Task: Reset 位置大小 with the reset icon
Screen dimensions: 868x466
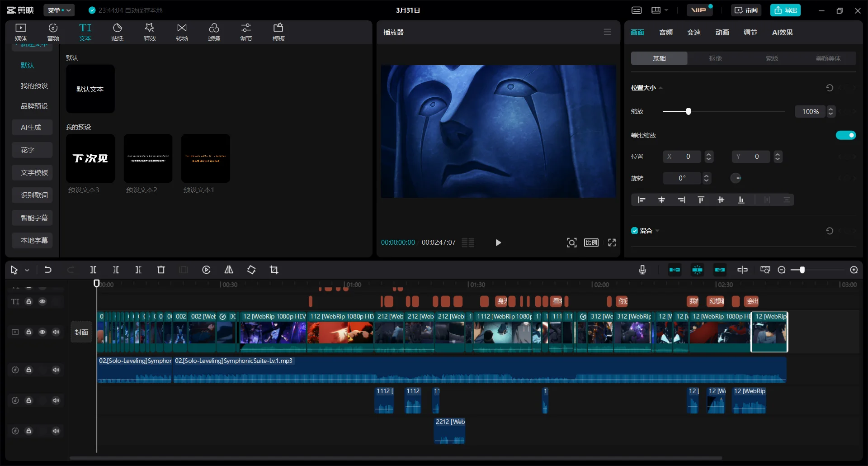Action: click(x=830, y=88)
